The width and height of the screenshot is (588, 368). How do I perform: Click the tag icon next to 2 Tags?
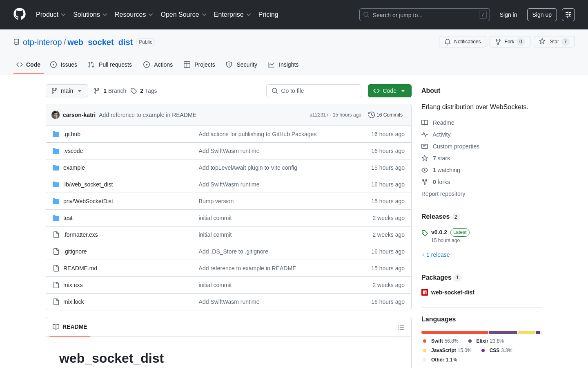click(134, 91)
